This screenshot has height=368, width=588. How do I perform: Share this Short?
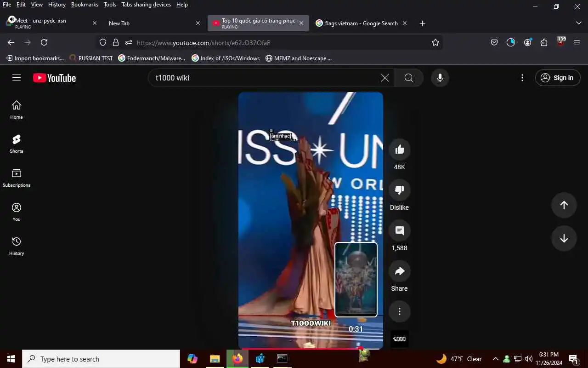(x=399, y=271)
